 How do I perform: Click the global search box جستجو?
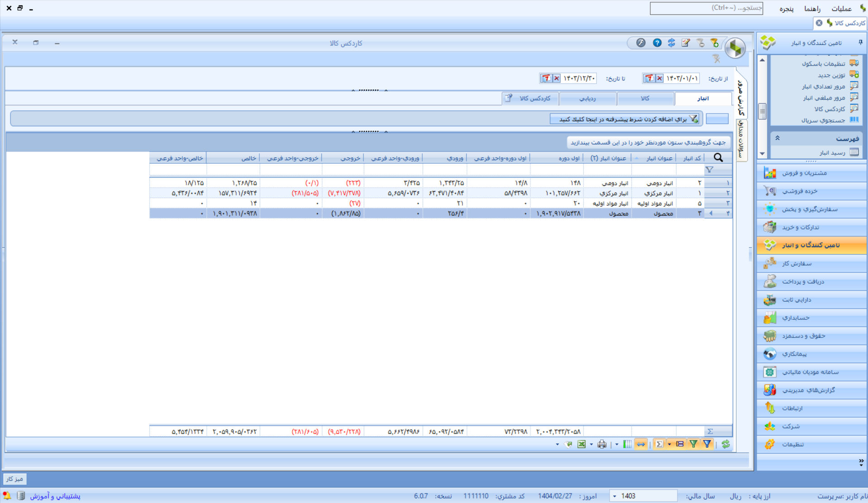(706, 8)
